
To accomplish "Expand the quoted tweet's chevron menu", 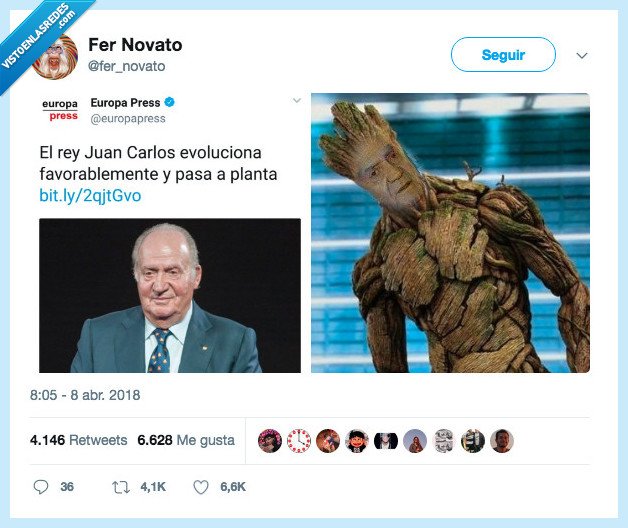I will (x=296, y=100).
